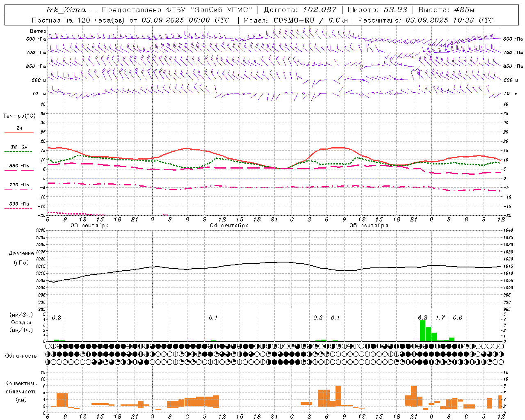This screenshot has width=525, height=420.
Task: Select forecast start time 03.09.2025 06:00 UTC
Action: click(185, 20)
